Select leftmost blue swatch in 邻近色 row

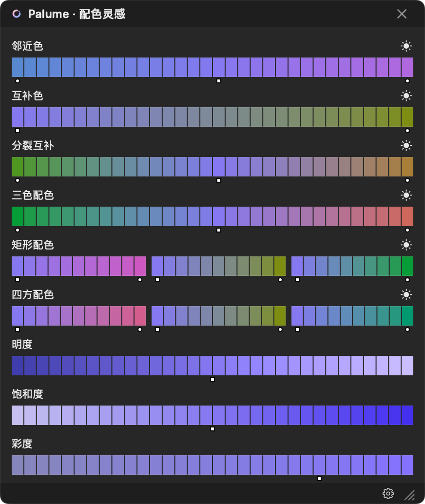point(18,67)
